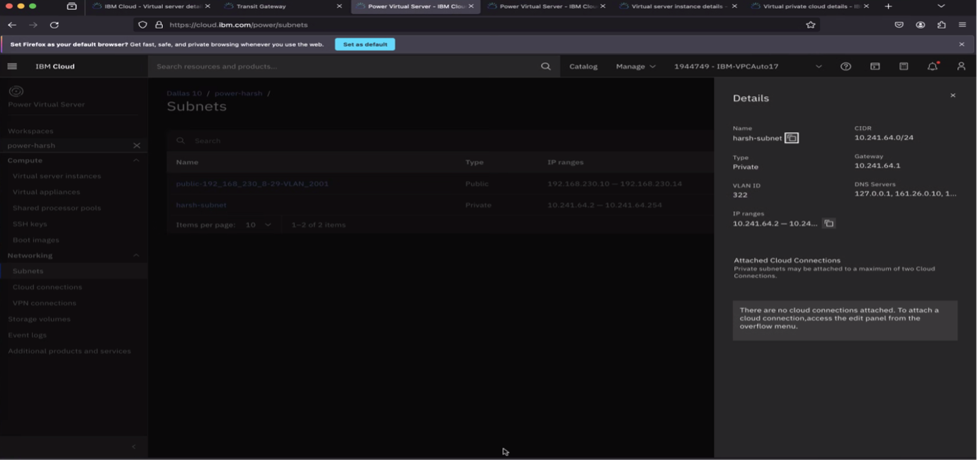
Task: Open the notifications bell icon
Action: coord(933,66)
